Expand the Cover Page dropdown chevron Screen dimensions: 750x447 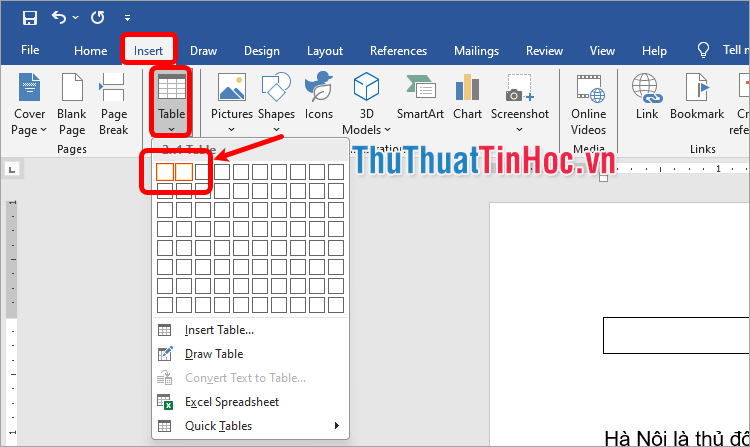44,130
